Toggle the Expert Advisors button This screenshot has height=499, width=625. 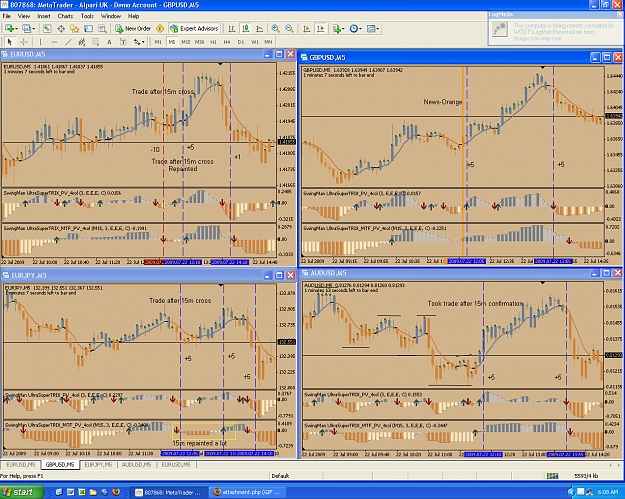click(x=194, y=28)
